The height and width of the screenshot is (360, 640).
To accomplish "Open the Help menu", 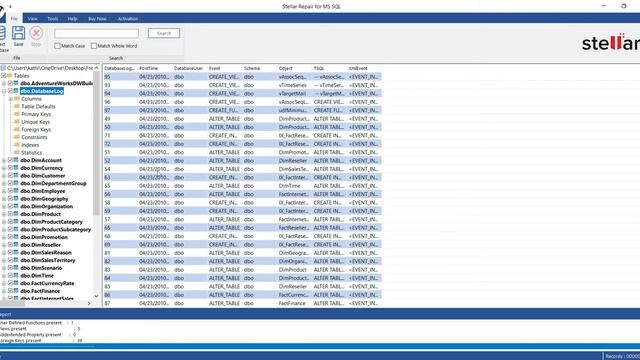I will (72, 18).
